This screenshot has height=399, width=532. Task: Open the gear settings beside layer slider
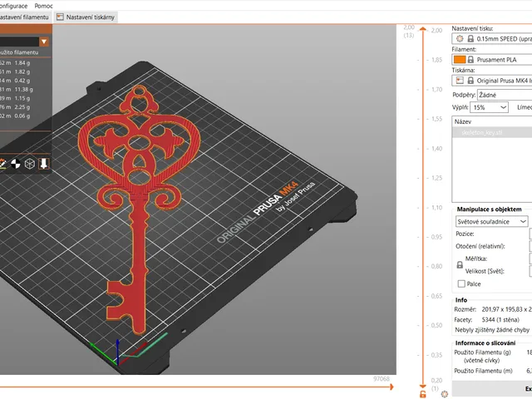[445, 394]
